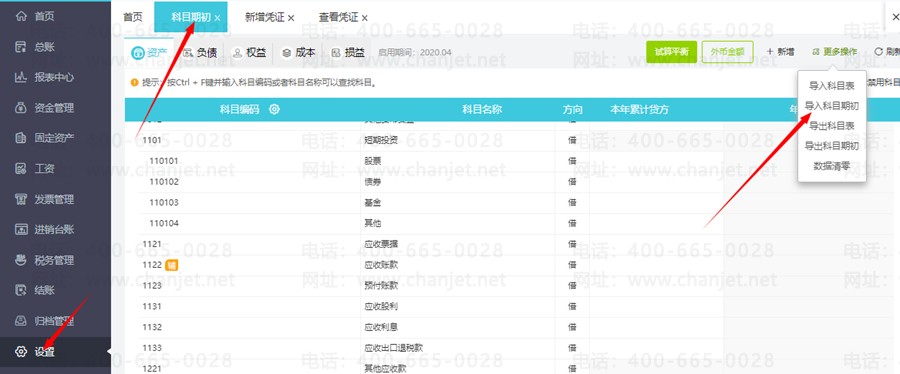Select the 成本 category tab
The height and width of the screenshot is (374, 900).
tap(298, 53)
